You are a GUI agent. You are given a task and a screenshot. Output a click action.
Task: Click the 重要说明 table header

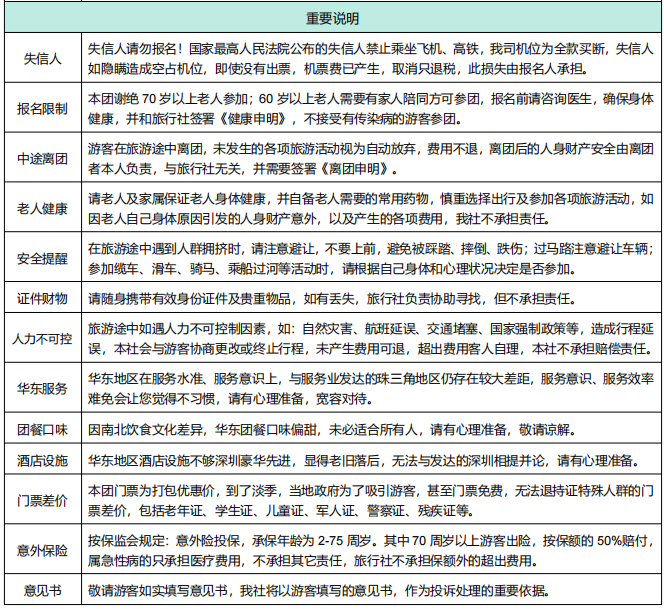(332, 19)
